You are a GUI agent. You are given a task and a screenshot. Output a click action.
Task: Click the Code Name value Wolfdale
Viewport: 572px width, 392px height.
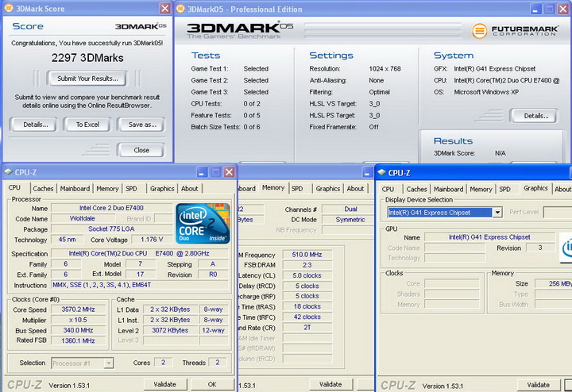coord(83,218)
